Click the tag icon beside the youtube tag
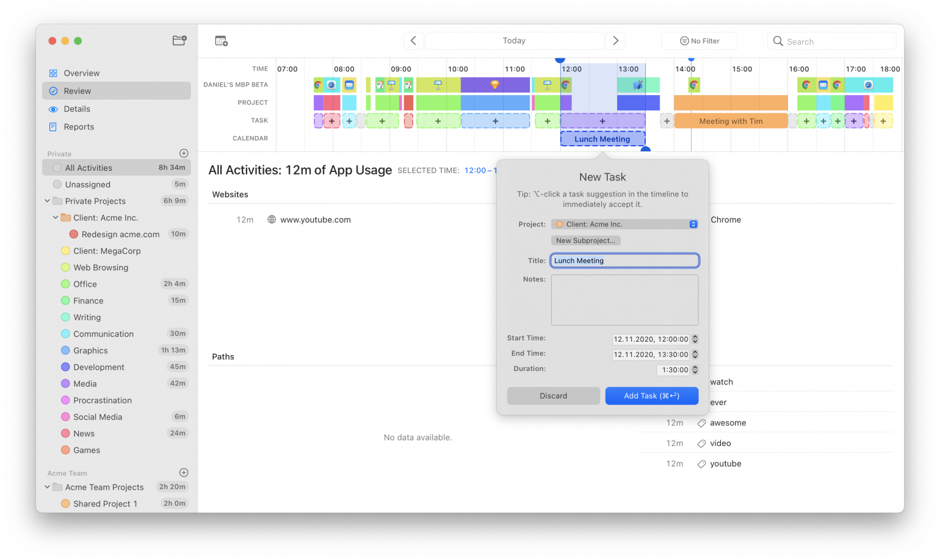Image resolution: width=940 pixels, height=560 pixels. pos(701,464)
